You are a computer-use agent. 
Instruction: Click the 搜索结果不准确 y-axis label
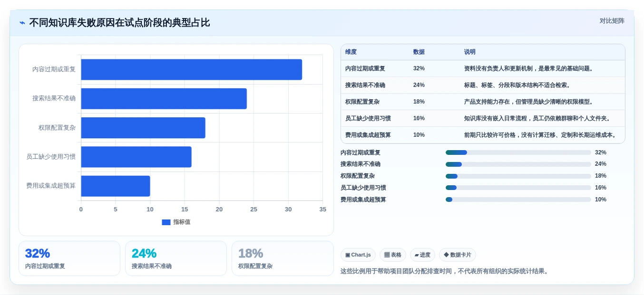54,98
